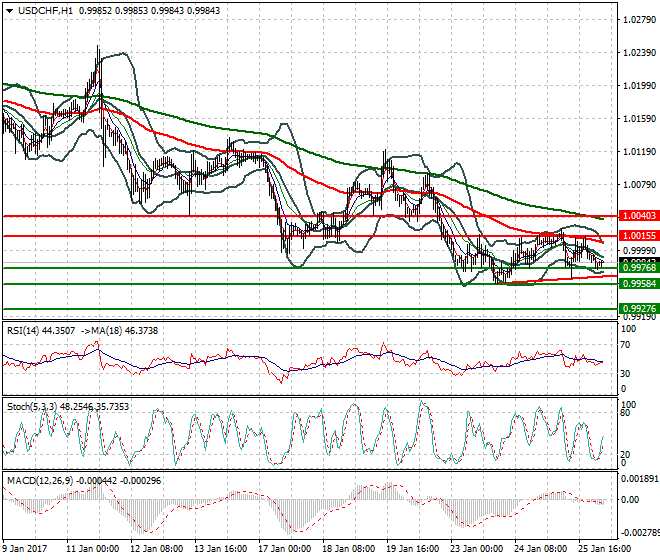Click the MACD scale value 0.00
The image size is (660, 560).
(x=630, y=499)
